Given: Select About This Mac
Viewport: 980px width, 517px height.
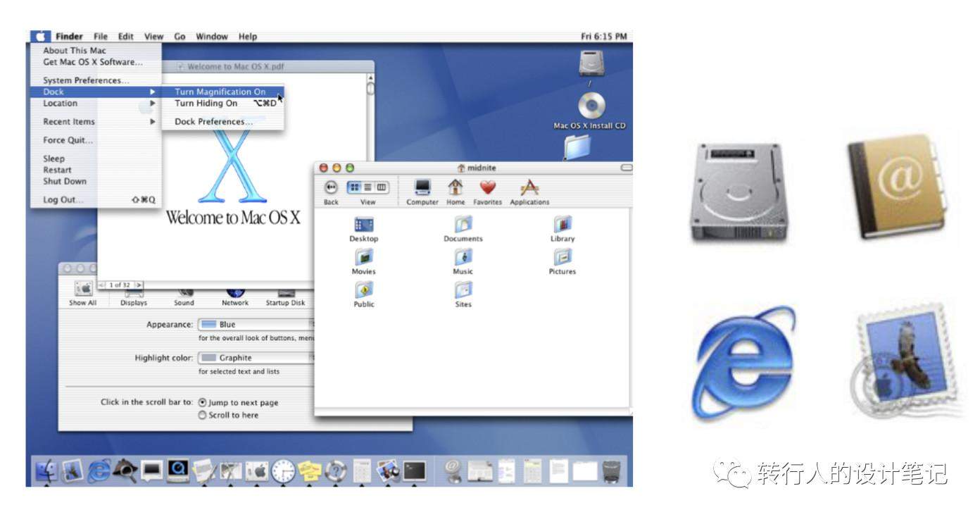Looking at the screenshot, I should coord(96,51).
